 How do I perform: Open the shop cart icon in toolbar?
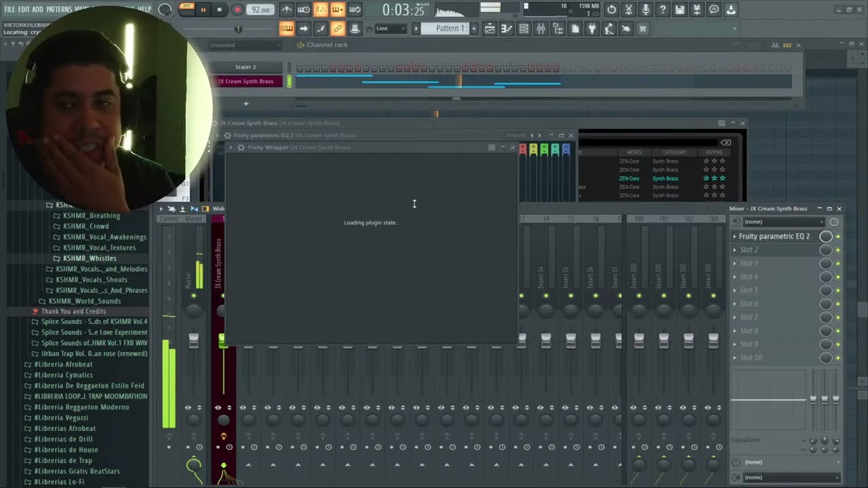point(643,28)
